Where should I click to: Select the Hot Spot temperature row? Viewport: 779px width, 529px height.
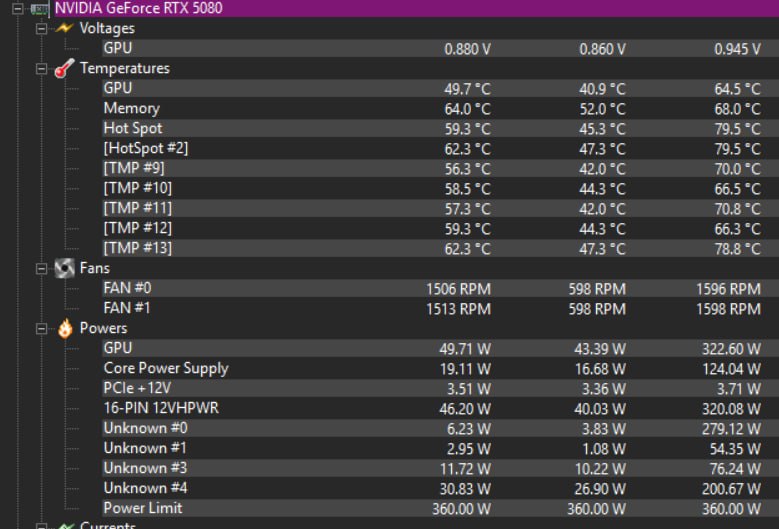440,128
